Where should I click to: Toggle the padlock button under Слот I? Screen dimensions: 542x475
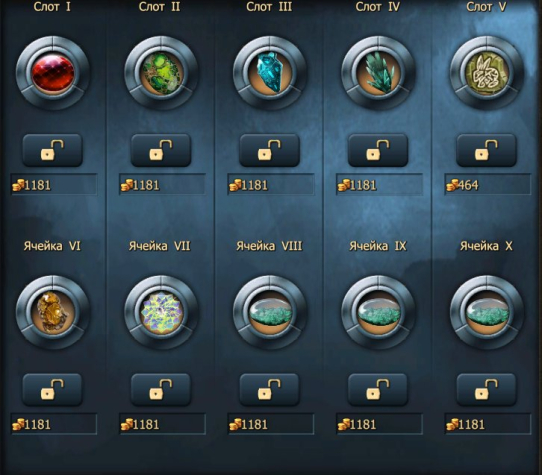[x=53, y=150]
